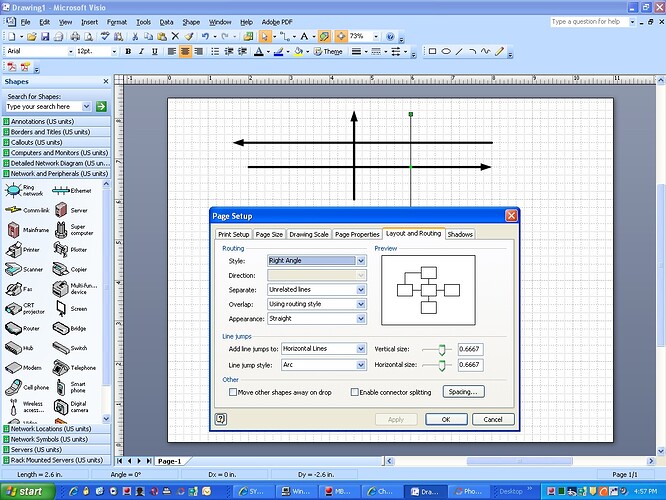
Task: Click the Undo arrow icon
Action: point(205,37)
